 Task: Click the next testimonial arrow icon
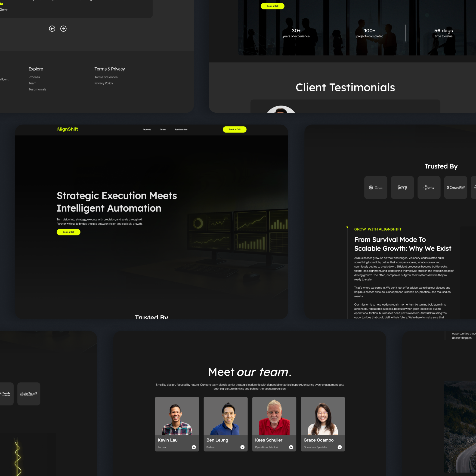click(x=63, y=29)
